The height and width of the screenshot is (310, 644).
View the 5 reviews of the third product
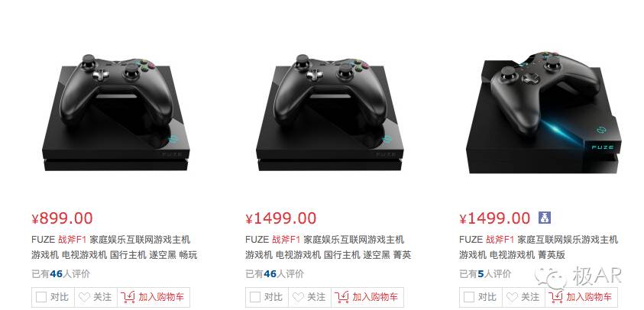point(485,273)
